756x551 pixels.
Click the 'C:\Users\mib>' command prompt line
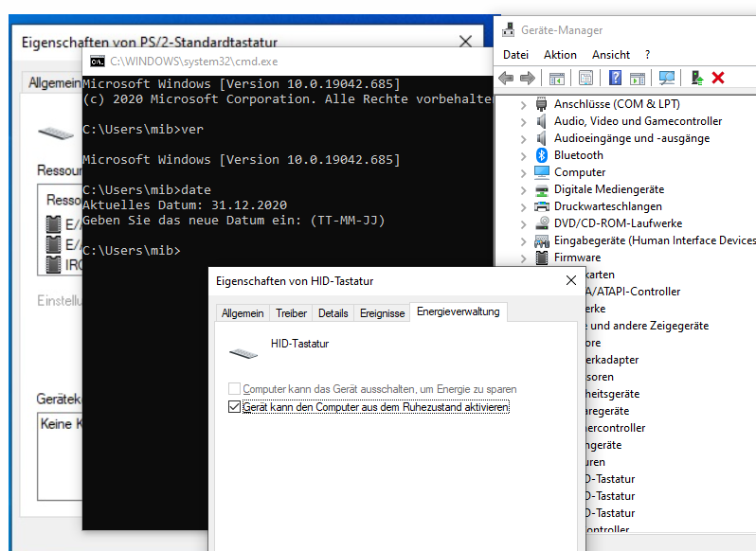click(131, 251)
